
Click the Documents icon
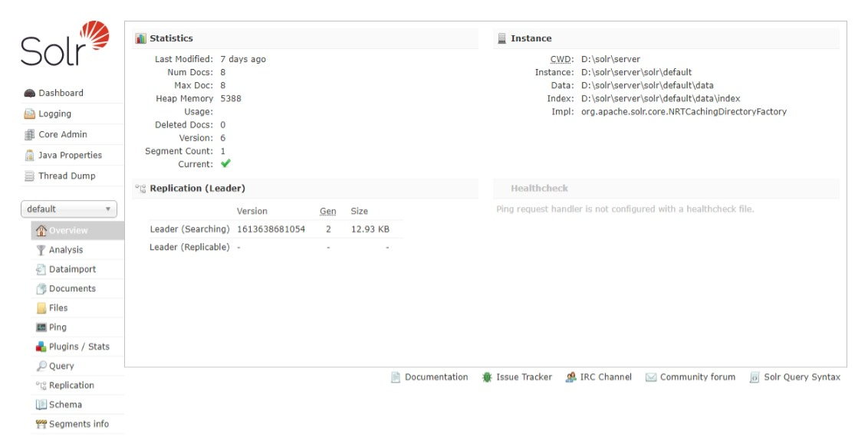tap(41, 288)
